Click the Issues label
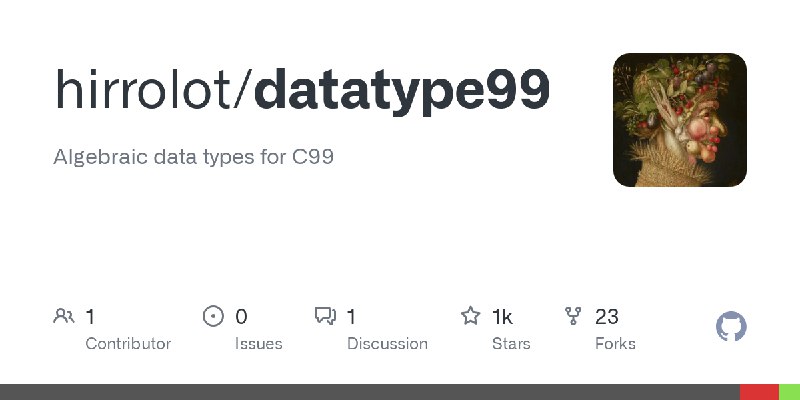Screen dimensions: 800x400 259,344
